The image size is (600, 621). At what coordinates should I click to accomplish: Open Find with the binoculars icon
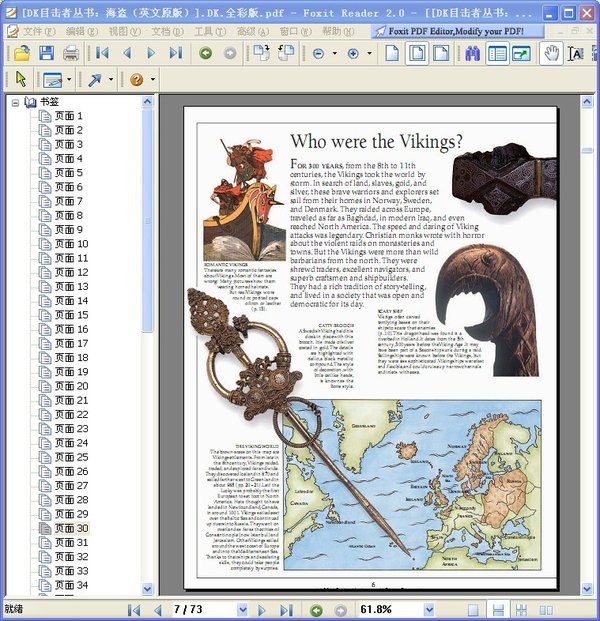(472, 53)
